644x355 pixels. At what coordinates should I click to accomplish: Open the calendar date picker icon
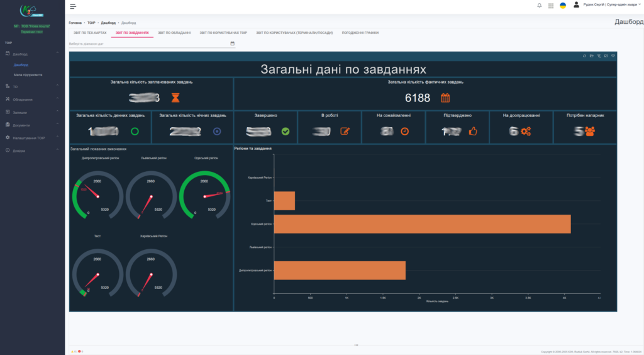tap(232, 43)
